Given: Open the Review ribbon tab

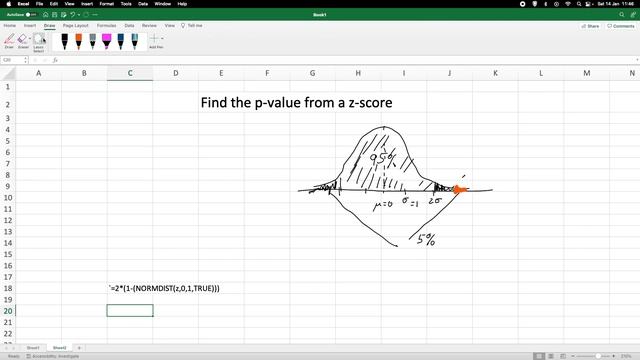Looking at the screenshot, I should [149, 25].
